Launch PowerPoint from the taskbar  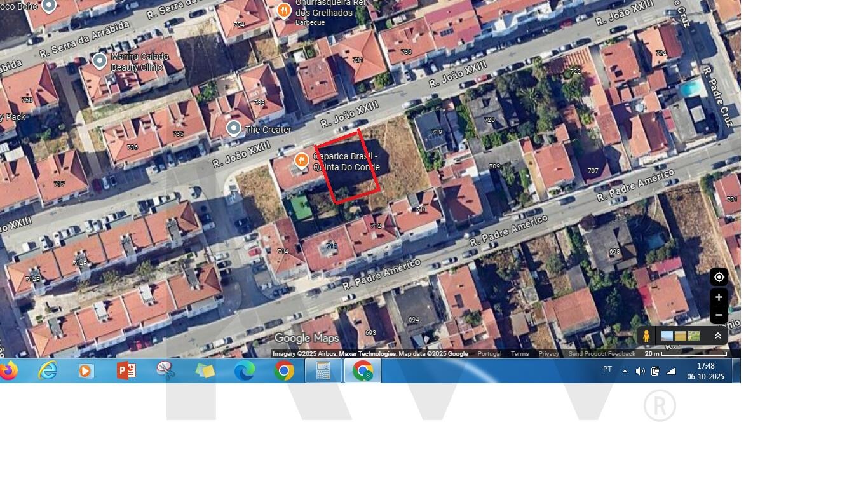tap(126, 370)
